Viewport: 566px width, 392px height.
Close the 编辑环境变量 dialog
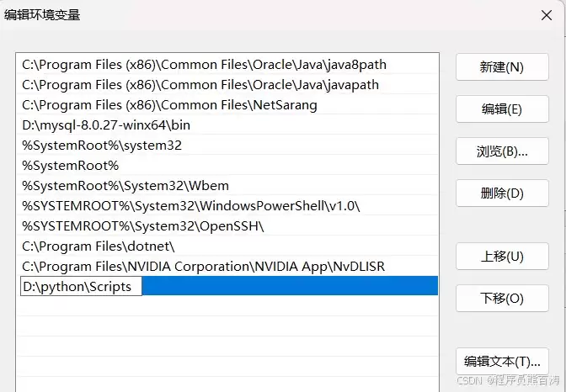(x=547, y=15)
